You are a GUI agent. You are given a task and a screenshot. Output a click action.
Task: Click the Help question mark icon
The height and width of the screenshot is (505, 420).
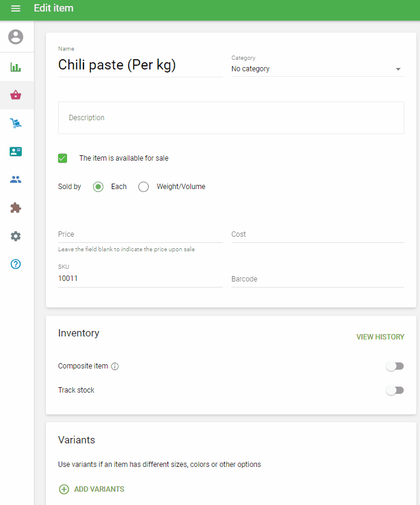click(x=16, y=264)
